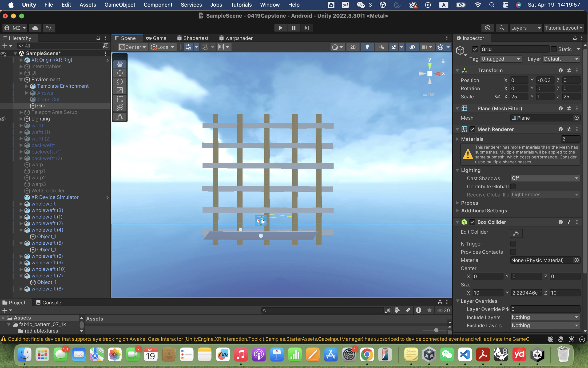Toggle the Grid object active checkbox
Viewport: 588px width, 368px height.
coord(475,49)
